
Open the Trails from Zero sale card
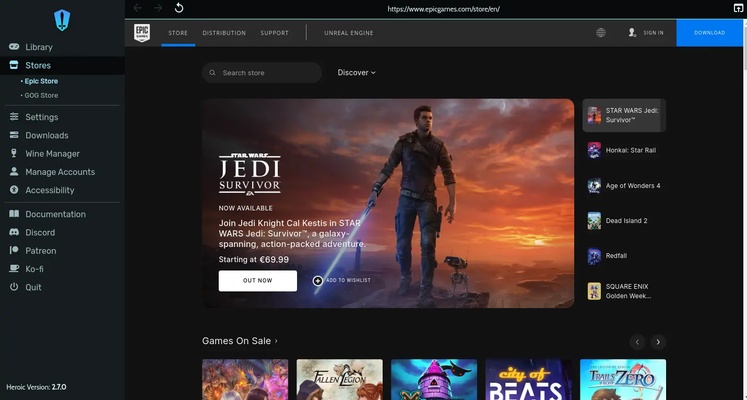(623, 380)
